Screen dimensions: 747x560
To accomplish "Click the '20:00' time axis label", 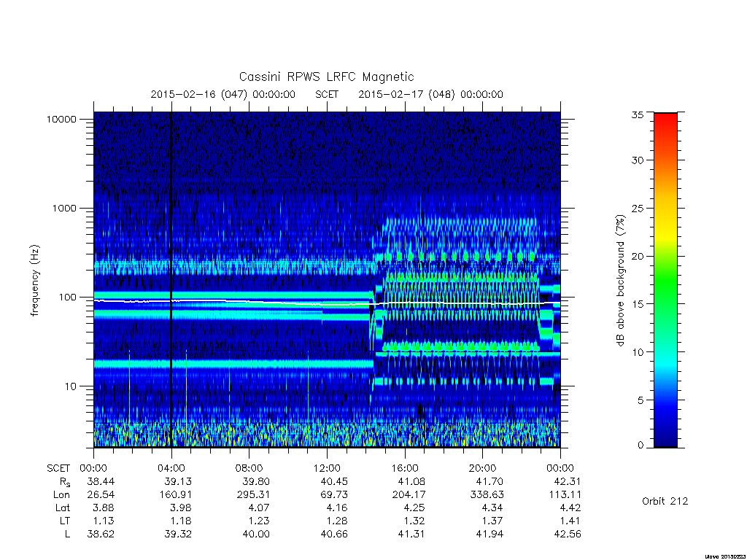I will (482, 468).
